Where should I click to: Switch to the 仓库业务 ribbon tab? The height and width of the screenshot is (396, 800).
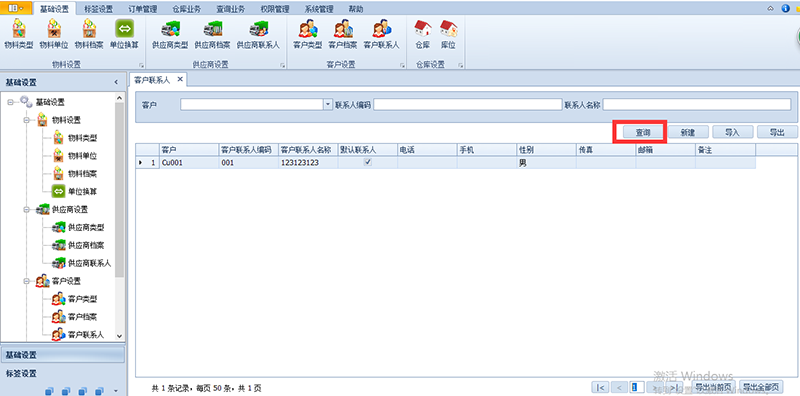(186, 9)
